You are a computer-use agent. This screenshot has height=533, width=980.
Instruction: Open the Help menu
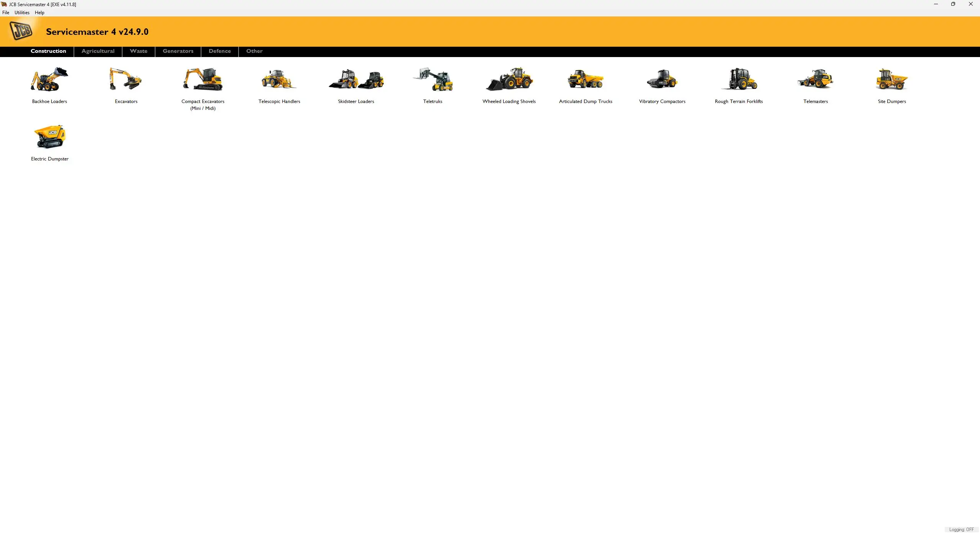click(39, 12)
